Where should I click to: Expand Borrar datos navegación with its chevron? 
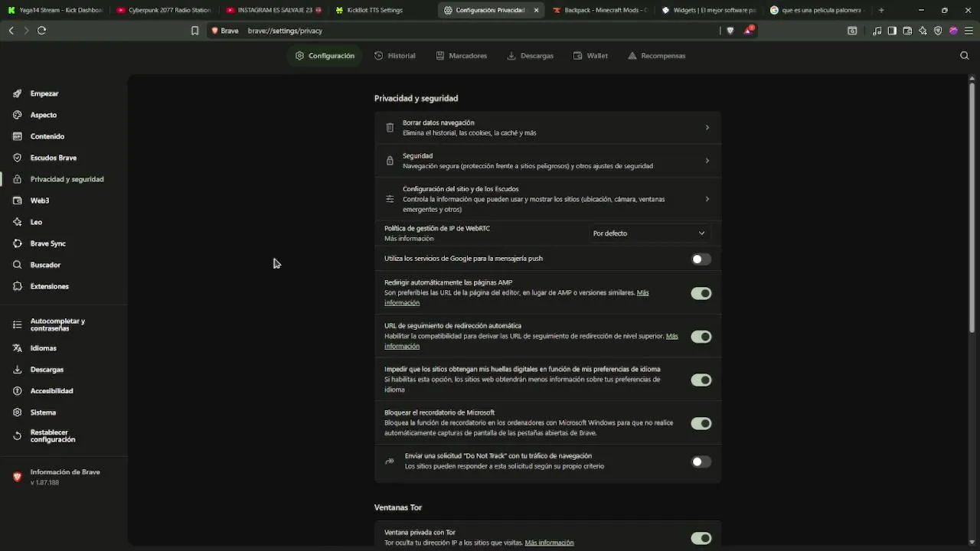pos(707,128)
